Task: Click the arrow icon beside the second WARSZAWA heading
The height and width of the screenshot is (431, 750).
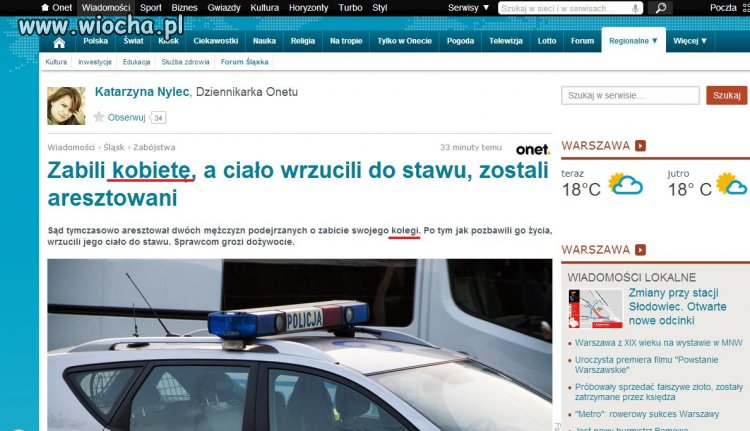Action: (640, 250)
